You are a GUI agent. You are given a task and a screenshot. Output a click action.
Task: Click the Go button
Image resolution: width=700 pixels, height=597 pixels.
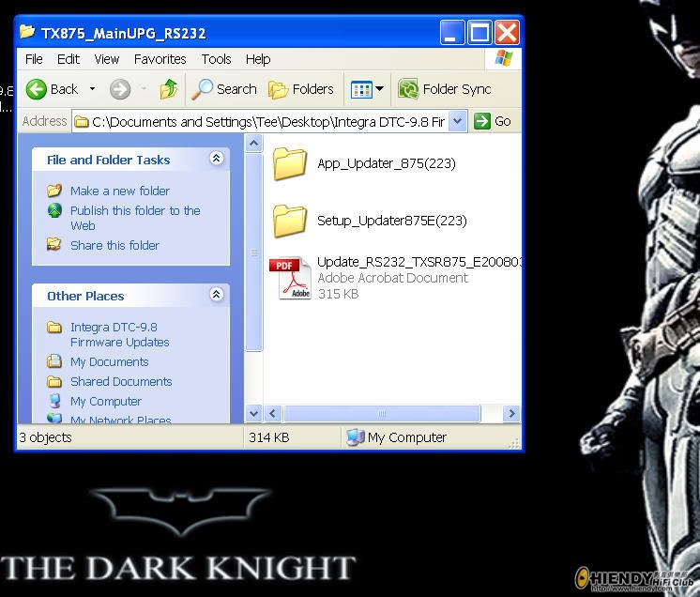[x=493, y=121]
